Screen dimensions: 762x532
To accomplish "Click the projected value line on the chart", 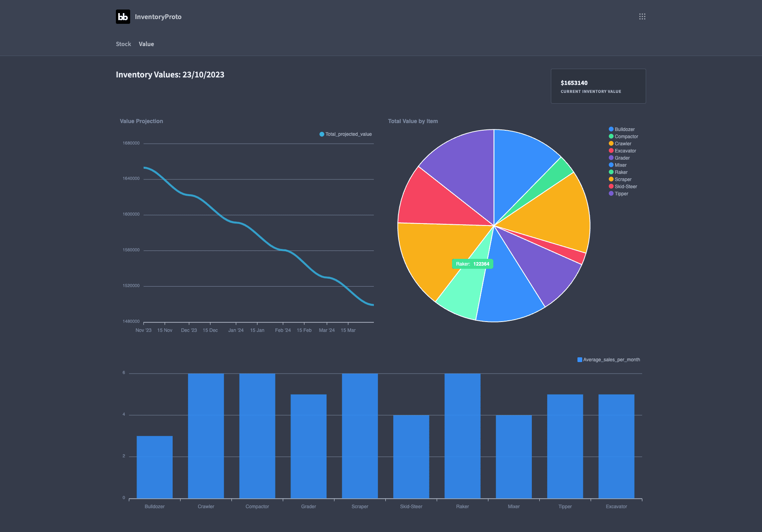I will coord(258,236).
